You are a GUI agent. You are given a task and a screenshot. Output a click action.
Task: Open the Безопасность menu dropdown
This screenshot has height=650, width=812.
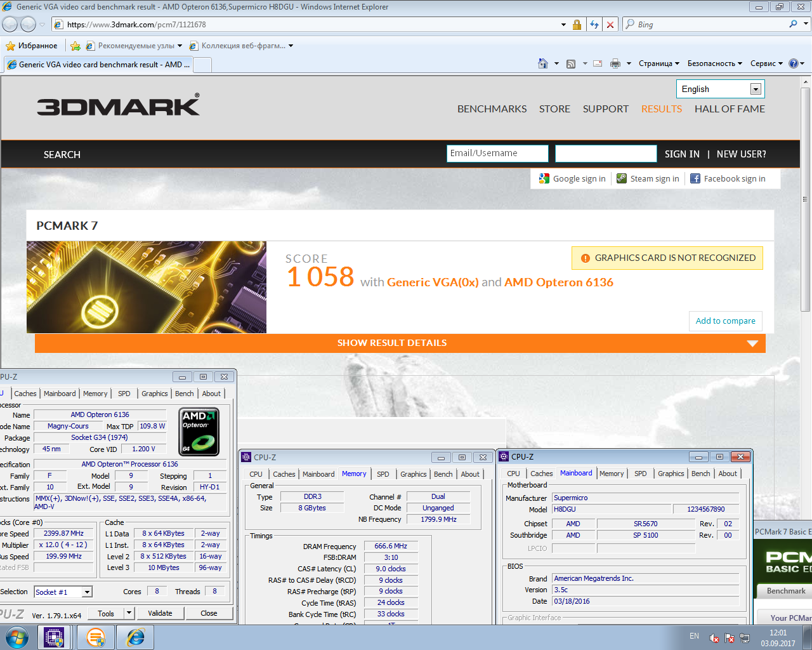[715, 63]
